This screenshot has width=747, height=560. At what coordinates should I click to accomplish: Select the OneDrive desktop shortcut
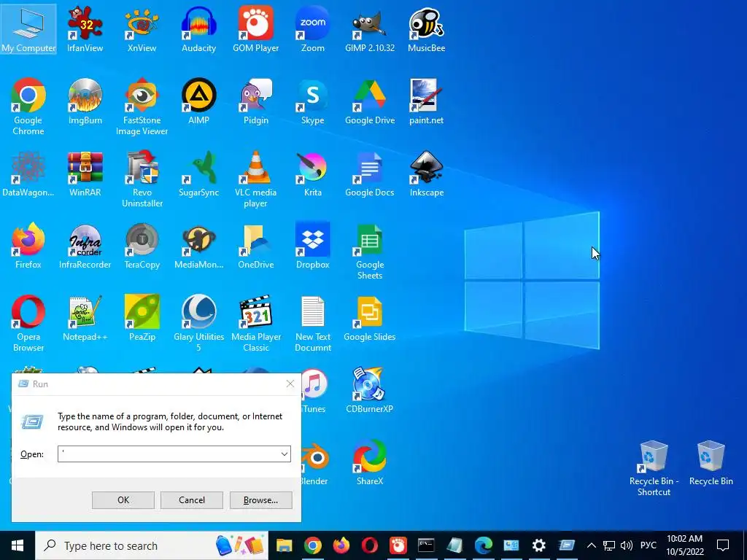tap(256, 245)
